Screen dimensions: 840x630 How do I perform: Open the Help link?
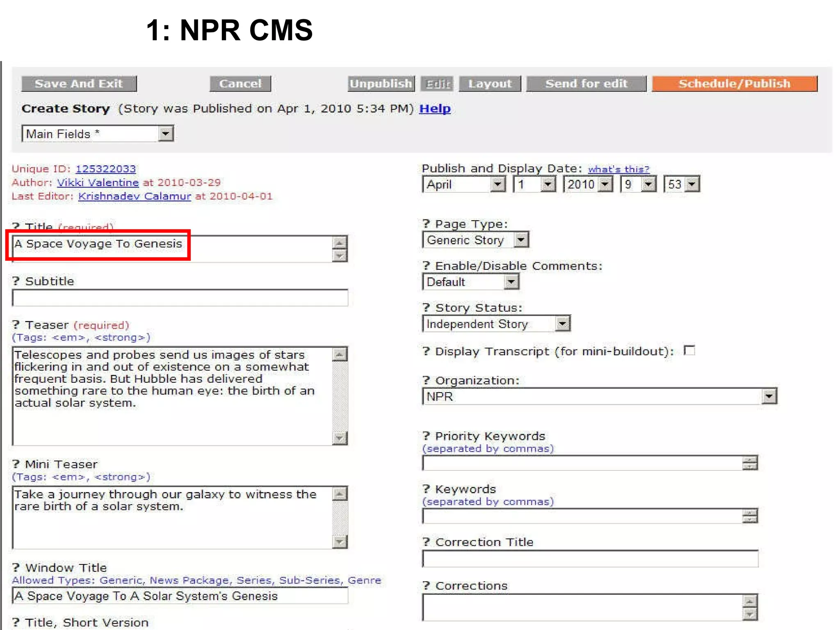pyautogui.click(x=435, y=109)
